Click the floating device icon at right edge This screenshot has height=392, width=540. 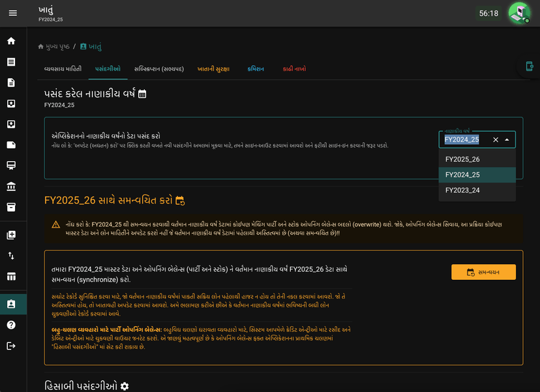(530, 66)
